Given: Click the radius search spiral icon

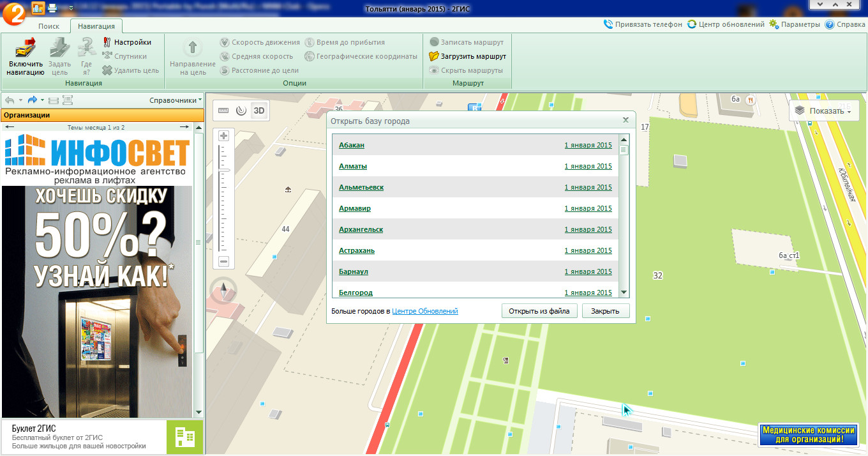Looking at the screenshot, I should pyautogui.click(x=241, y=110).
